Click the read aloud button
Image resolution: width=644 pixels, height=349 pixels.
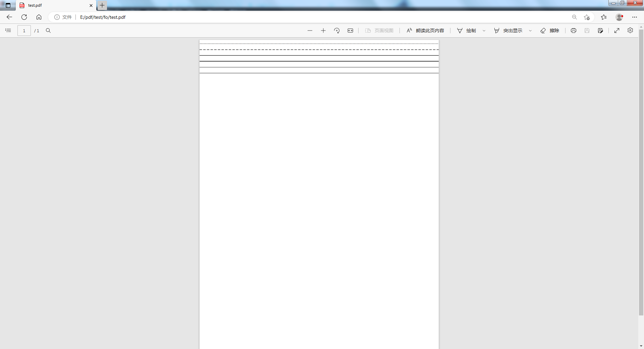(425, 31)
